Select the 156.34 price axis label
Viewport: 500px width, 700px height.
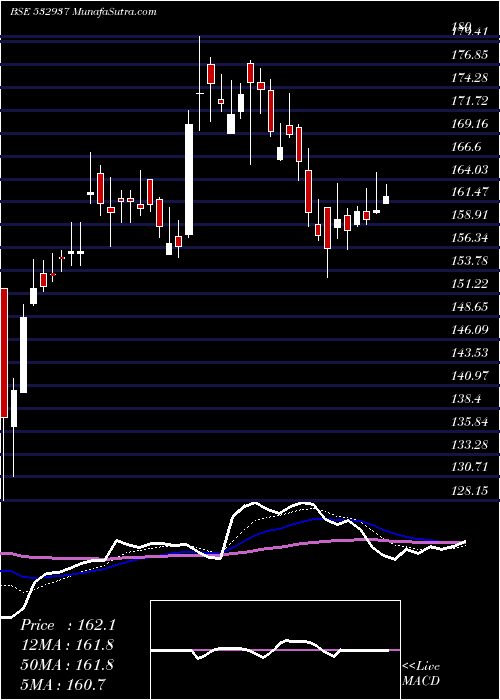pyautogui.click(x=469, y=238)
